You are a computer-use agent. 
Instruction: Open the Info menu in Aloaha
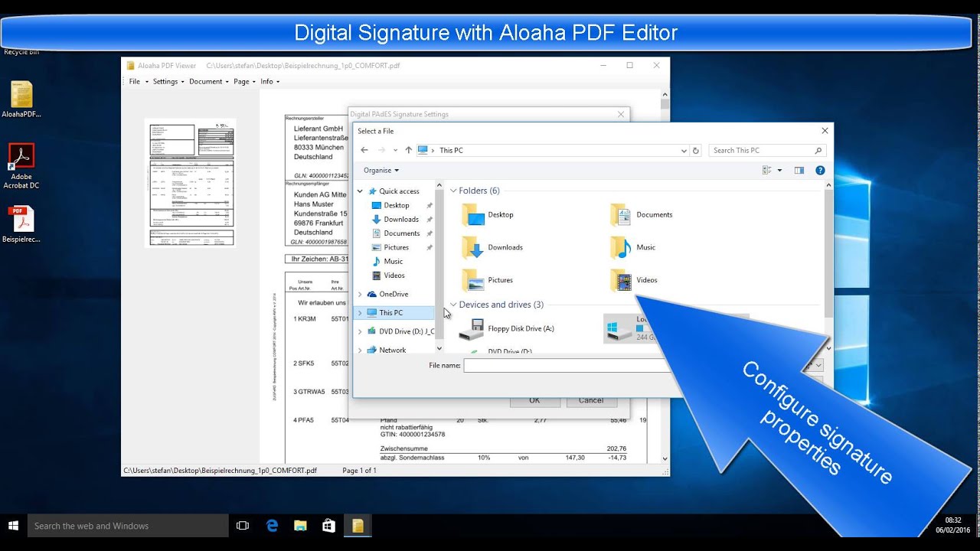click(x=269, y=82)
